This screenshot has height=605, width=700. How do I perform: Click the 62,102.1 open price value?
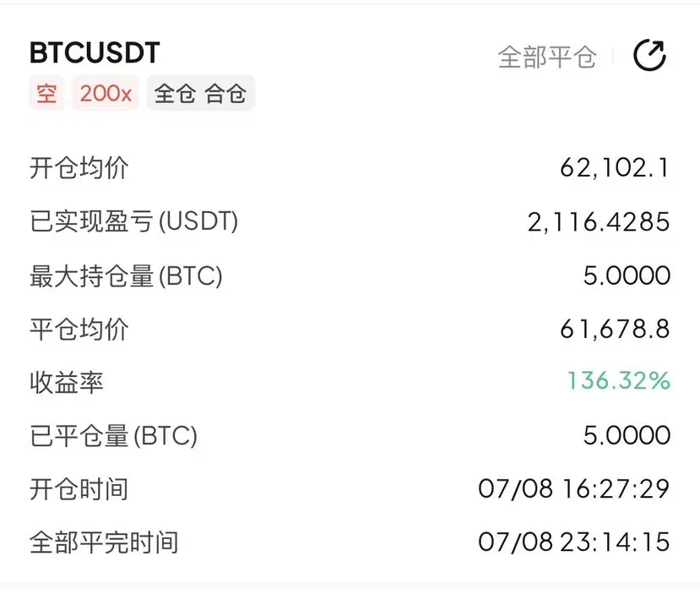click(614, 168)
